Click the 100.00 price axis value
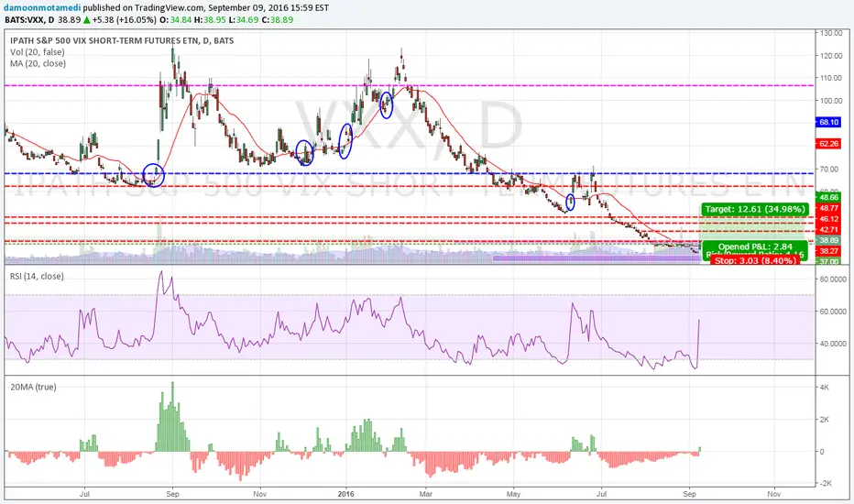854x504 pixels. click(x=831, y=101)
